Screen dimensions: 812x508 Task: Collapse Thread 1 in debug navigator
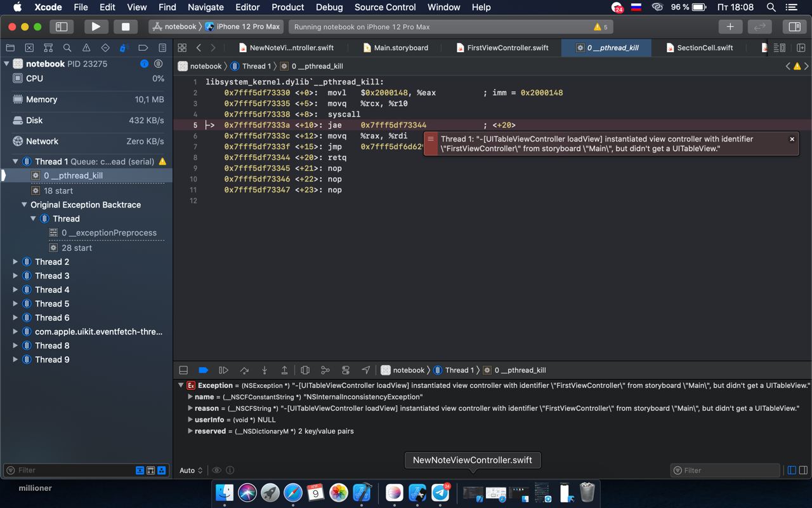coord(15,162)
